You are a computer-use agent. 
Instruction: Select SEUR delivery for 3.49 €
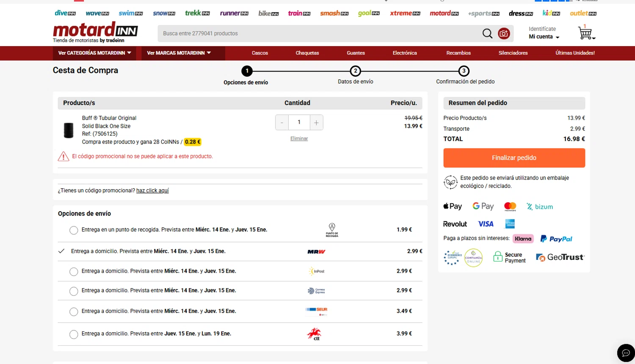point(74,312)
